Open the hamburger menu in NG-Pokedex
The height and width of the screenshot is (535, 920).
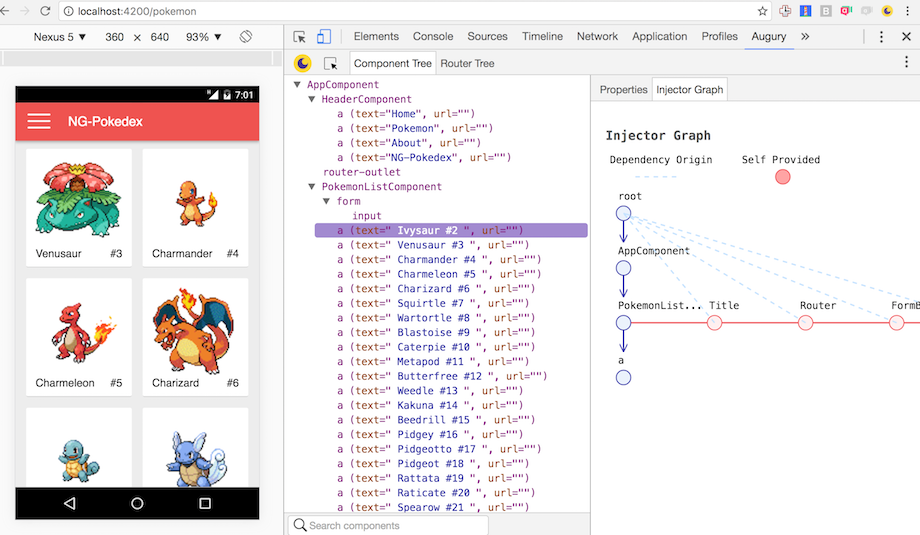[39, 121]
